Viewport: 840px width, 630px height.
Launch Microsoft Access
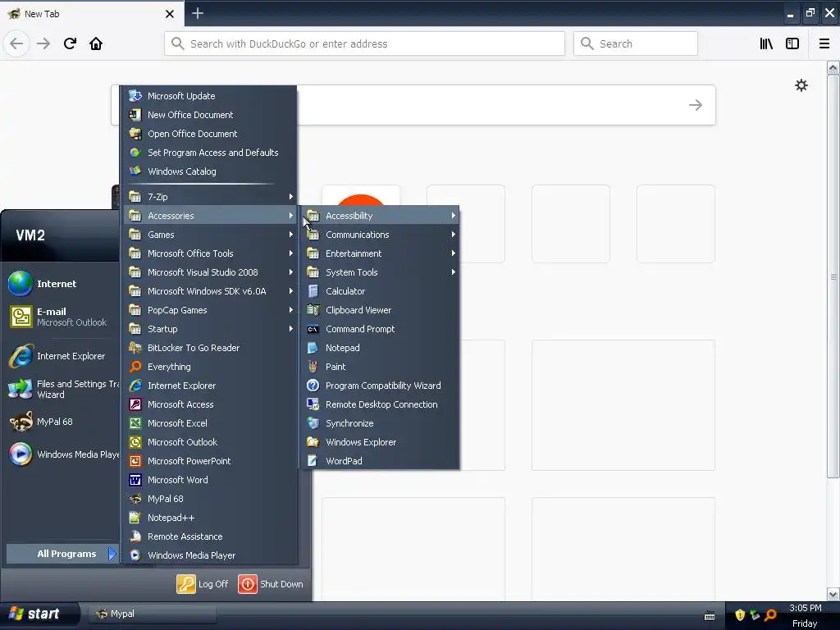(x=210, y=404)
